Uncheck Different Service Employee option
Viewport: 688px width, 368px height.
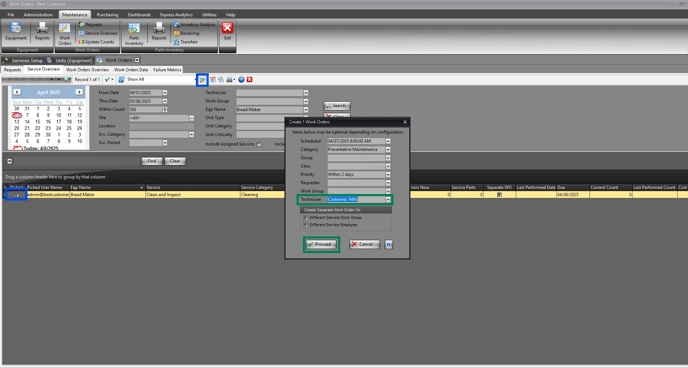tap(306, 225)
